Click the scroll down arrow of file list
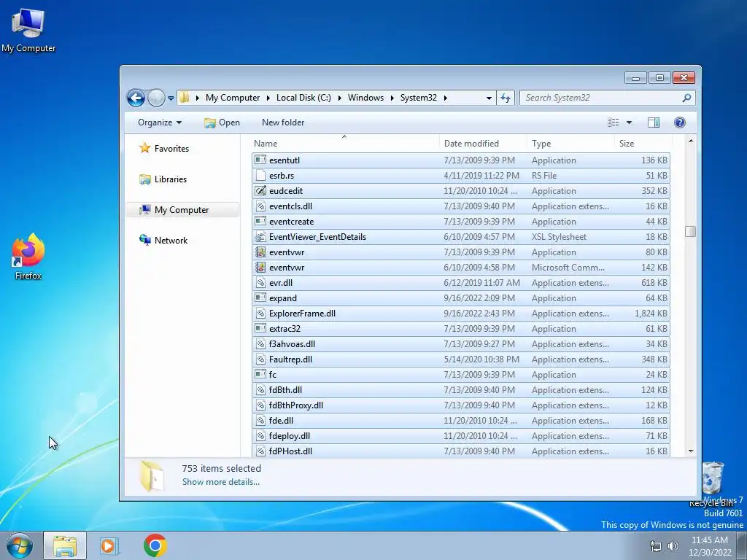This screenshot has height=560, width=747. [691, 451]
